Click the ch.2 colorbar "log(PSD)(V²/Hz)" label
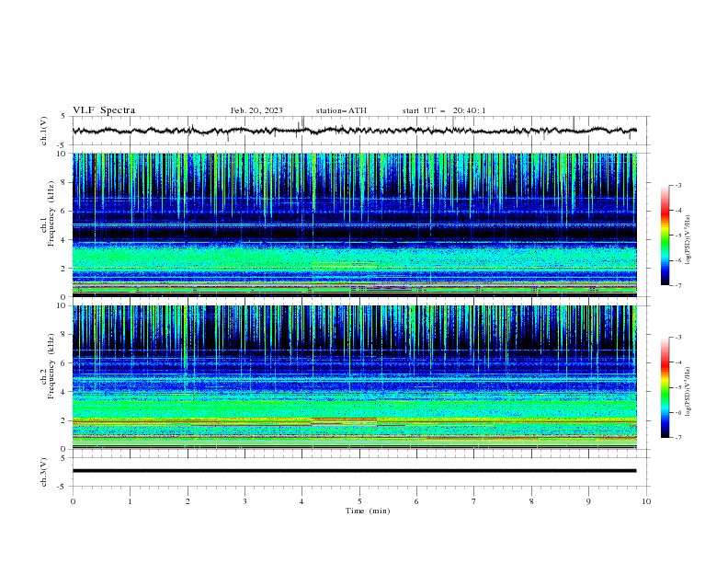 [688, 392]
